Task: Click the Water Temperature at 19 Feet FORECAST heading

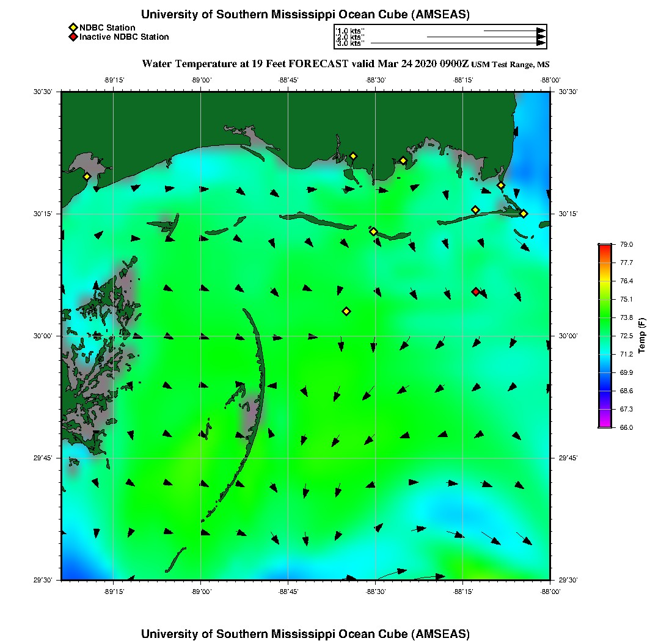Action: tap(305, 64)
